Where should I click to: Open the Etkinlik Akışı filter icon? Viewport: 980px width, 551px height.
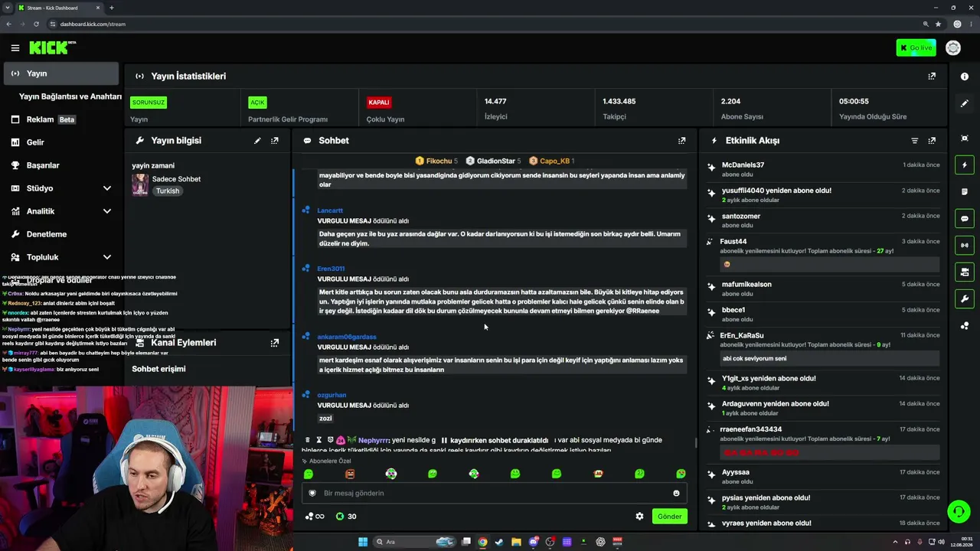914,141
